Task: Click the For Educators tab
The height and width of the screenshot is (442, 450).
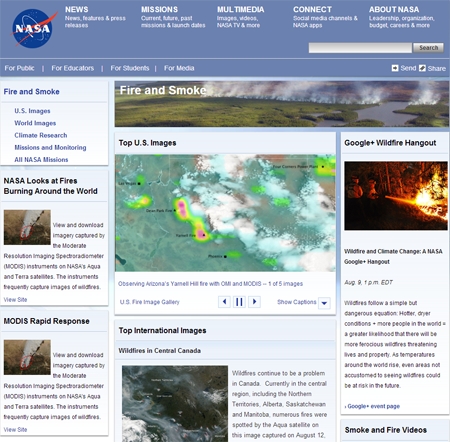Action: [73, 68]
